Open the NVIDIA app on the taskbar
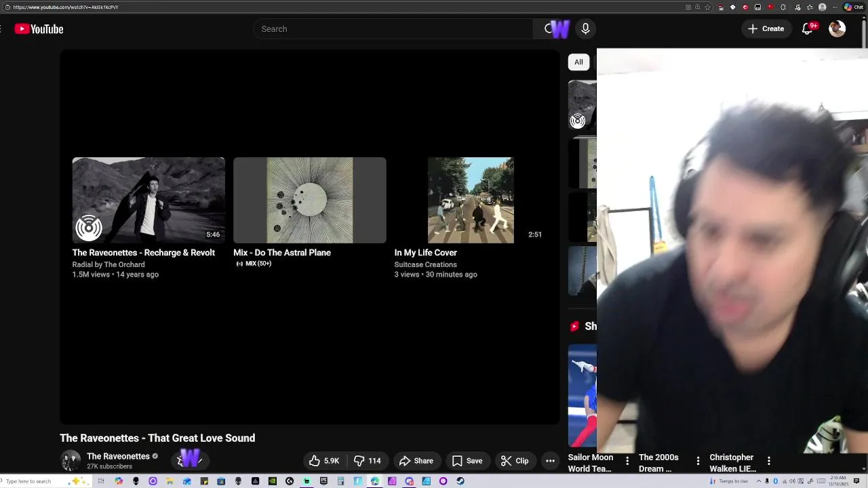Screen dimensions: 868x488 click(272, 481)
